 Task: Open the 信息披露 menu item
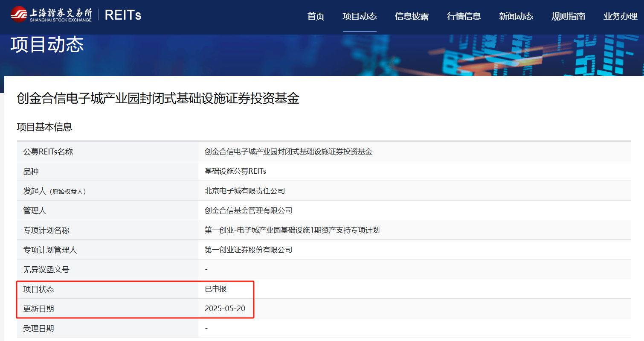(x=412, y=16)
